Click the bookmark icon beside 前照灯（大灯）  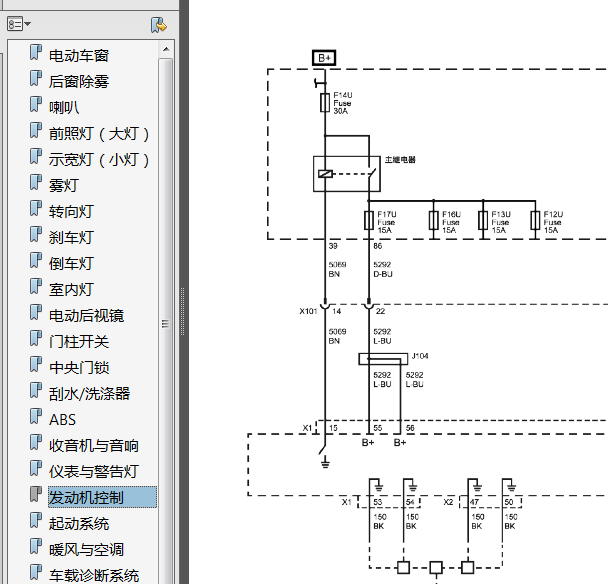[x=36, y=130]
